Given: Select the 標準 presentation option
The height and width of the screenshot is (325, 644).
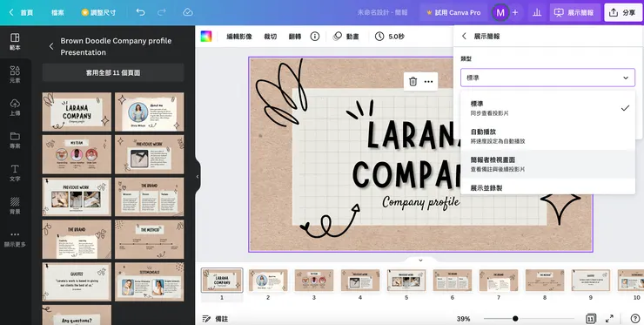Looking at the screenshot, I should pyautogui.click(x=547, y=108).
